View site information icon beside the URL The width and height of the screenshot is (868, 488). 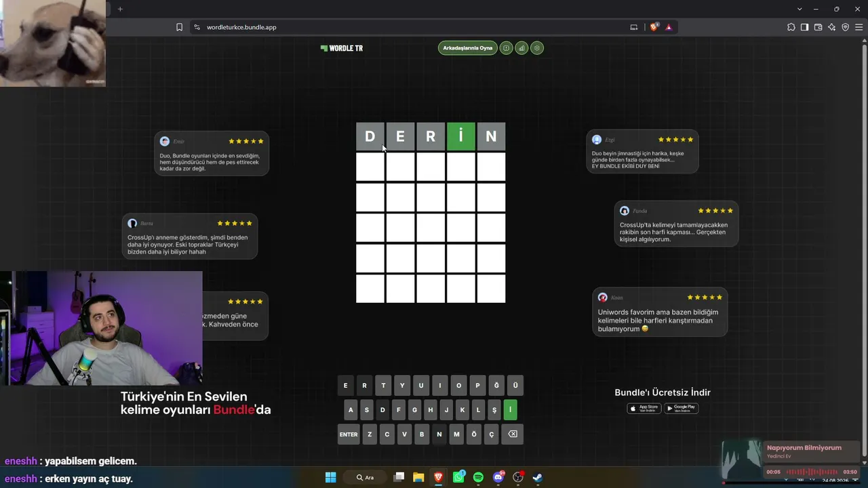[197, 27]
